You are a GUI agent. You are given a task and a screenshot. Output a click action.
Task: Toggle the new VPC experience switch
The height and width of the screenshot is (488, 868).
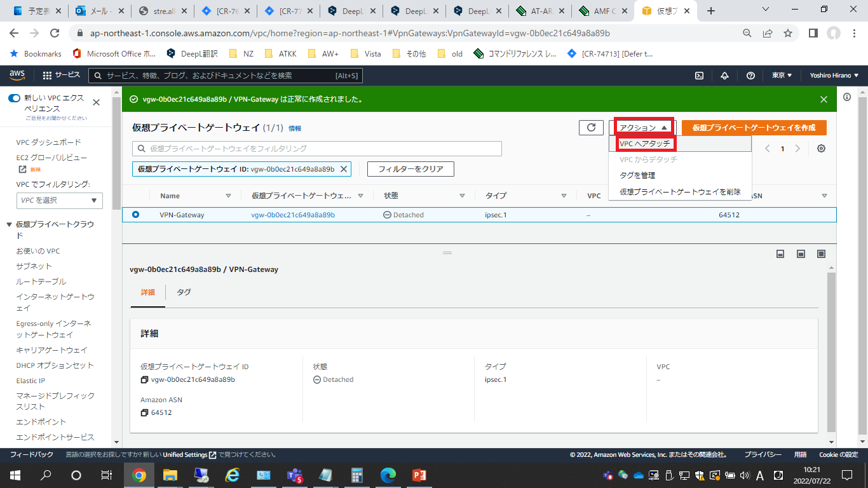(14, 98)
